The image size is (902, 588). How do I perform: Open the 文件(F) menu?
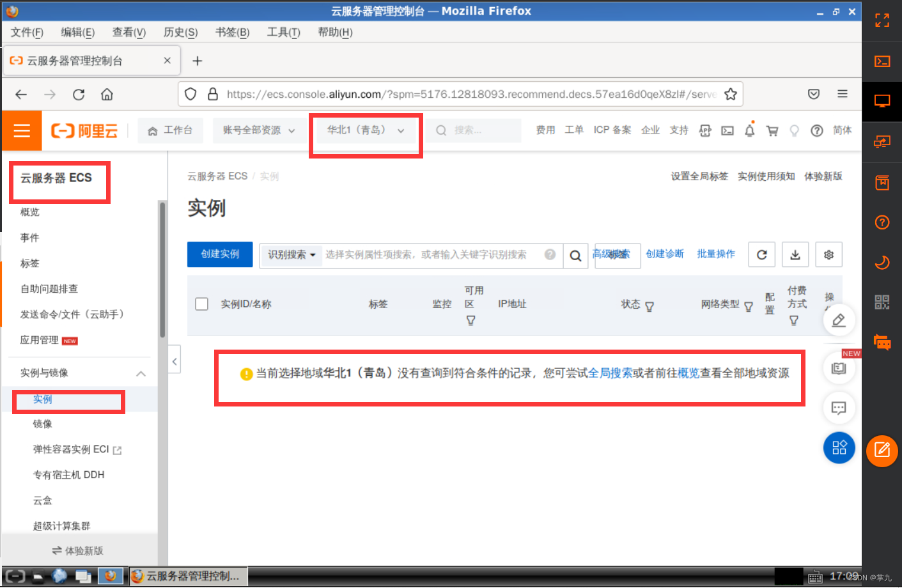(27, 32)
